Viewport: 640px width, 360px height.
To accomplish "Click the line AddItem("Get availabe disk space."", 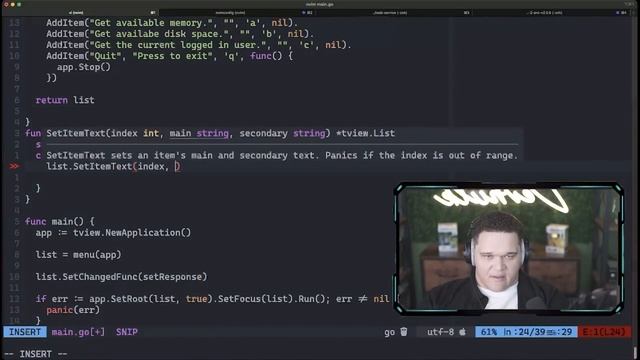I will coord(180,34).
